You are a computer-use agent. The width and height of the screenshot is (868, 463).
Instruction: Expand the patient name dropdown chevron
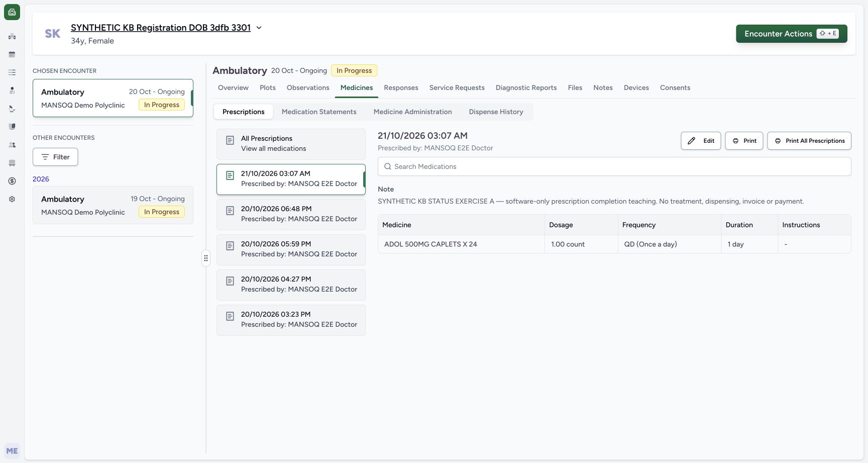click(x=259, y=28)
